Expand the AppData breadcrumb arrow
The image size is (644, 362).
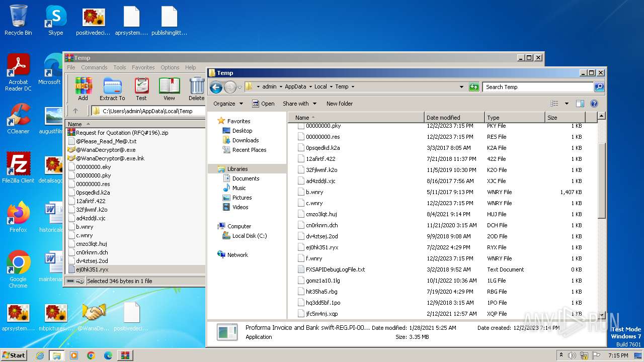[x=310, y=87]
